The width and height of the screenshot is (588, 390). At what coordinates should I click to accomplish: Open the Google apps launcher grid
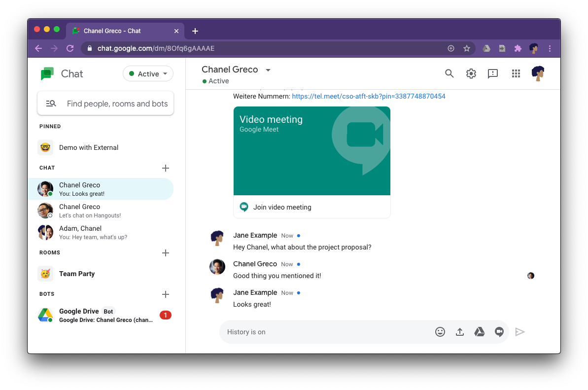pyautogui.click(x=516, y=73)
